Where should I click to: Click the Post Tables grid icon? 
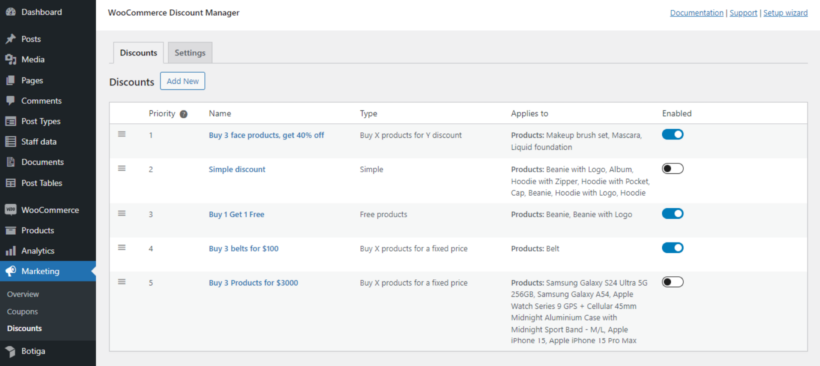pos(10,183)
